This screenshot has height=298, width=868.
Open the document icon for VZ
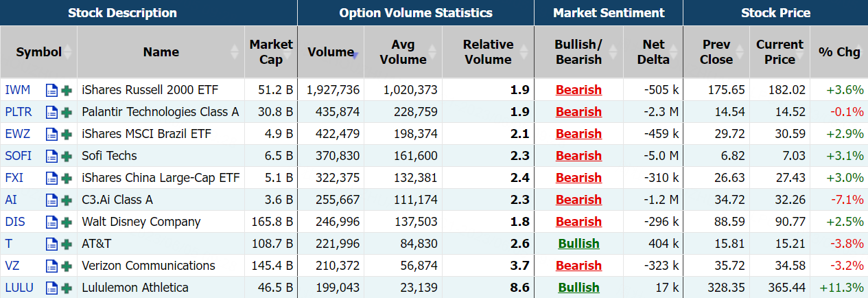coord(51,266)
